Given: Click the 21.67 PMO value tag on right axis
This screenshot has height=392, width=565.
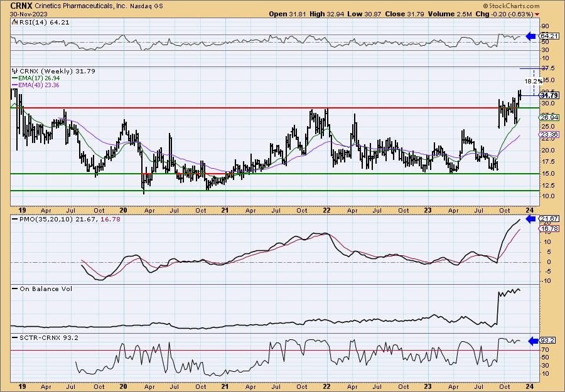Looking at the screenshot, I should pos(549,218).
